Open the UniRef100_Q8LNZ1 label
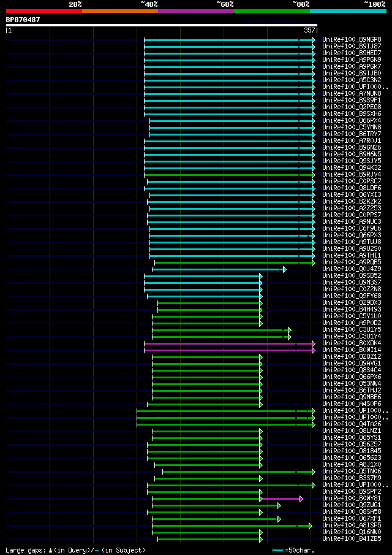Screen dimensions: 392x555 click(x=352, y=432)
